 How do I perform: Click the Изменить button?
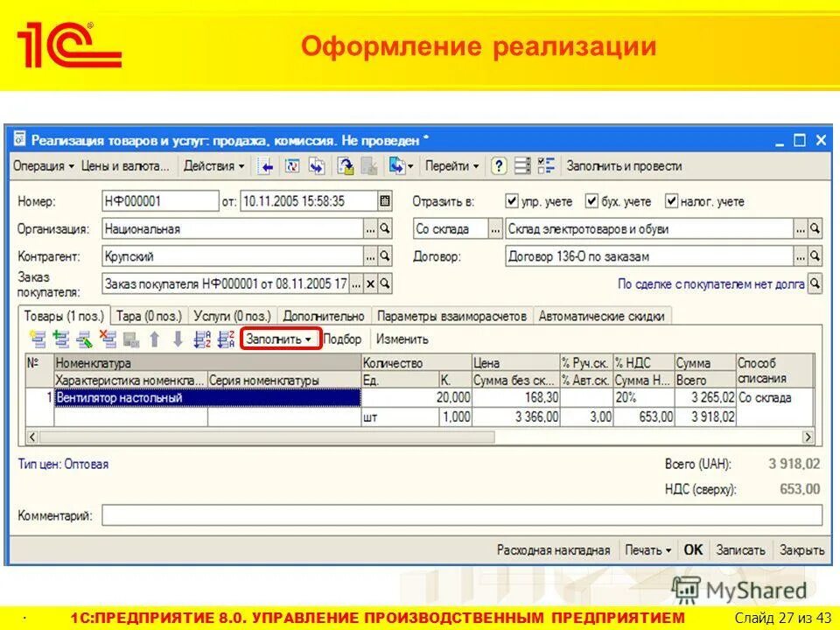(x=402, y=339)
